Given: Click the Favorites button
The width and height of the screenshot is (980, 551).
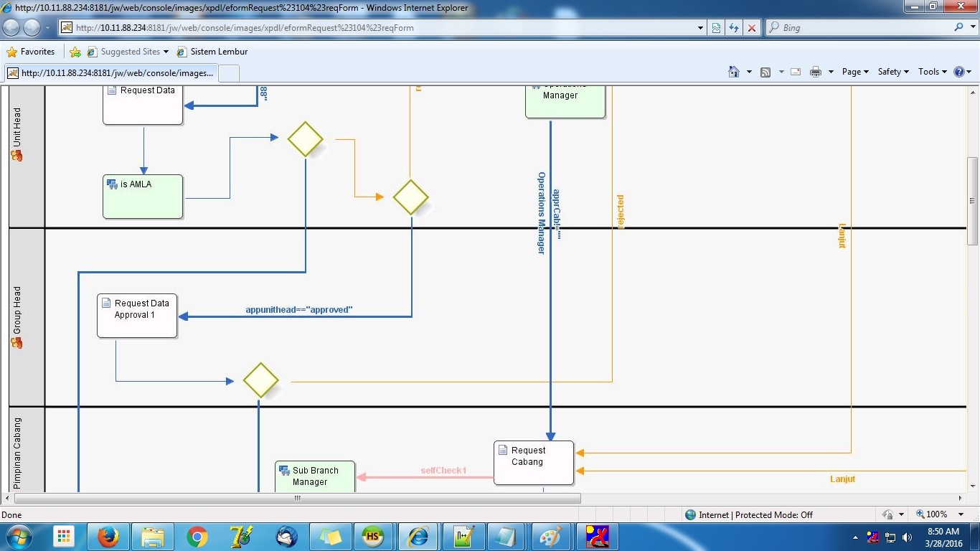Looking at the screenshot, I should (x=31, y=52).
